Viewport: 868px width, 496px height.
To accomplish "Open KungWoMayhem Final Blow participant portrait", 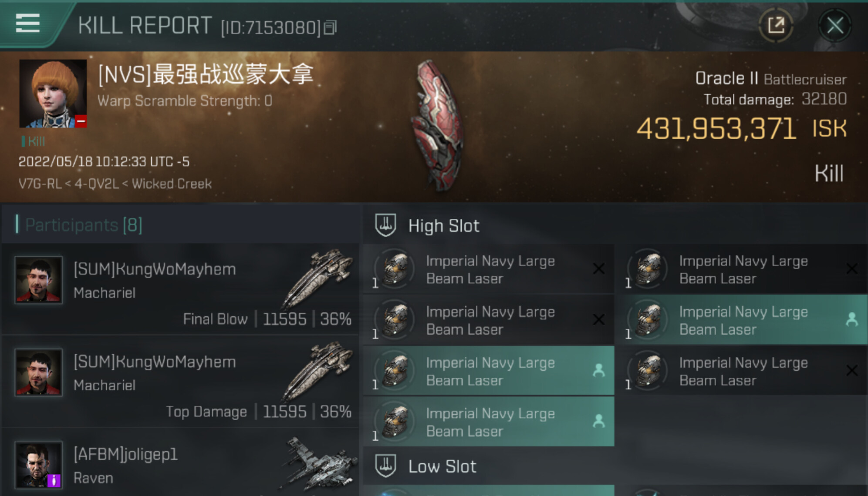I will pos(38,280).
